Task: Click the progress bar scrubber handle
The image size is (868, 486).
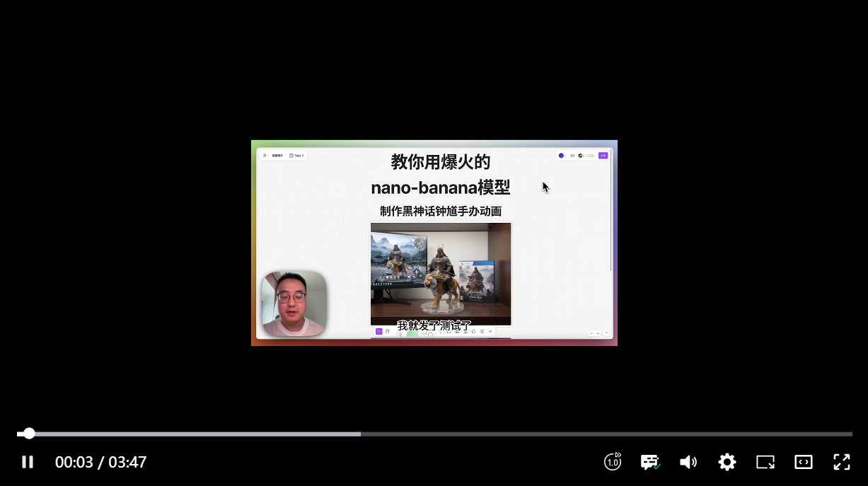Action: pos(29,434)
